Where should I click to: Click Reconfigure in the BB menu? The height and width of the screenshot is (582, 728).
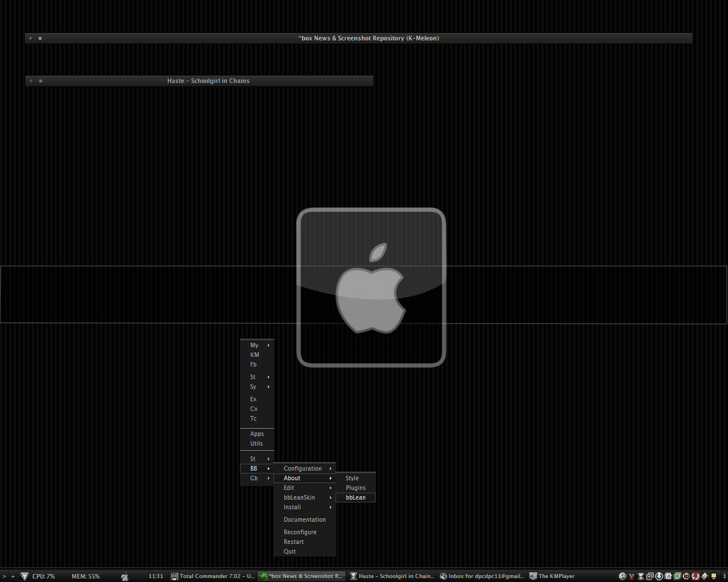point(305,532)
